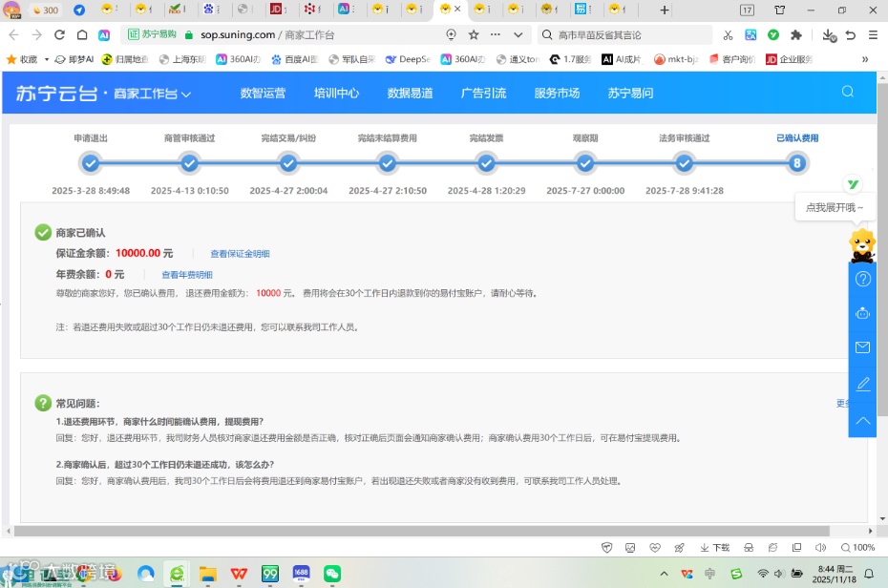Open the 广告引流 menu
The width and height of the screenshot is (888, 588).
pos(484,93)
